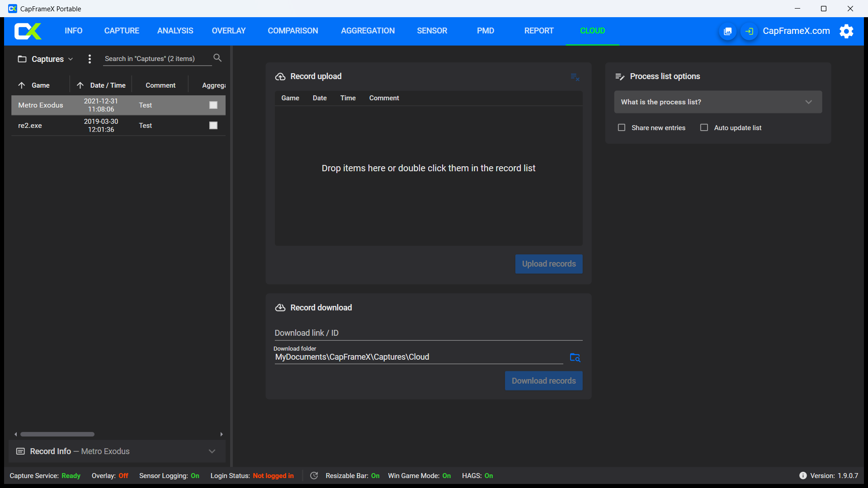Click the scrollbar right arrow
The height and width of the screenshot is (488, 868).
click(x=222, y=434)
